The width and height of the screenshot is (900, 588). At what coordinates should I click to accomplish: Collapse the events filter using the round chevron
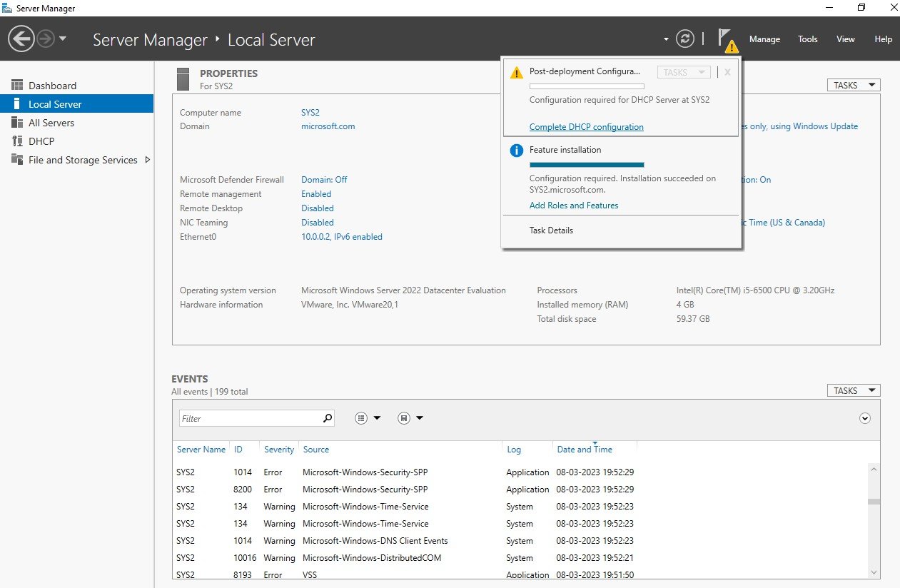tap(865, 418)
